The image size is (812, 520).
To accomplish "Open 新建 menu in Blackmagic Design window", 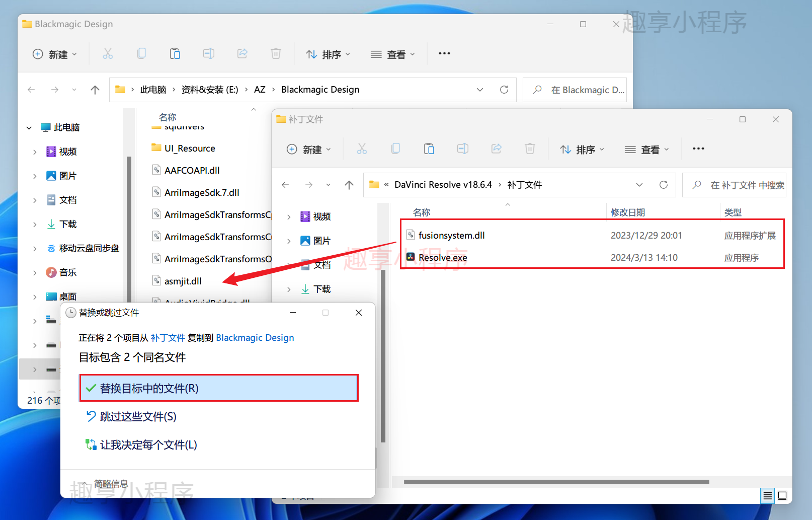I will (54, 54).
